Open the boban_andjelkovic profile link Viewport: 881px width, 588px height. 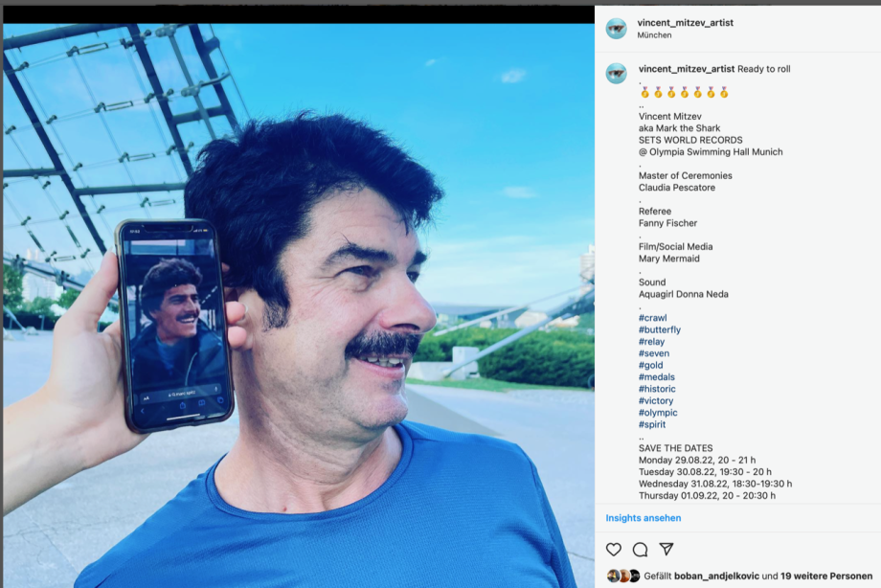[716, 576]
